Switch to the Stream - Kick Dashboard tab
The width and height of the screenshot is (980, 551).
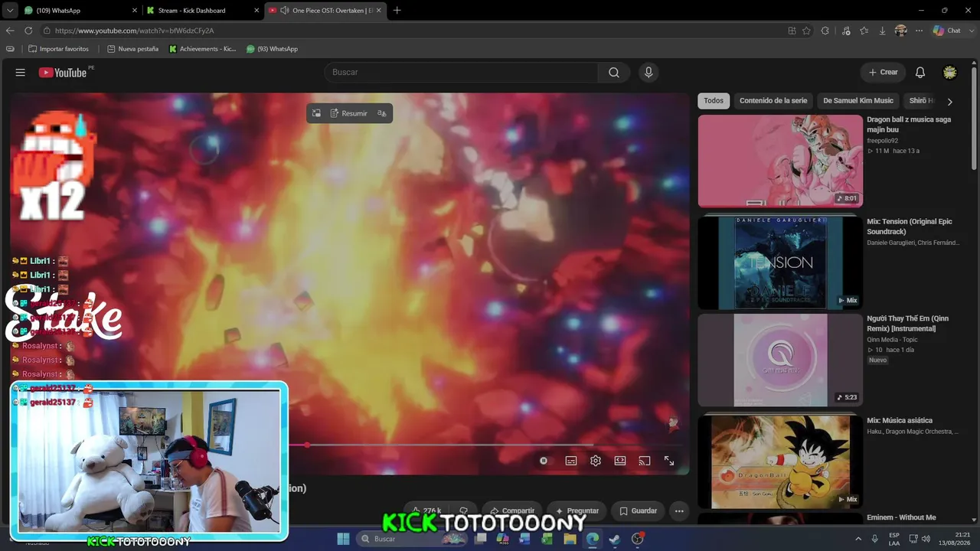pyautogui.click(x=202, y=10)
